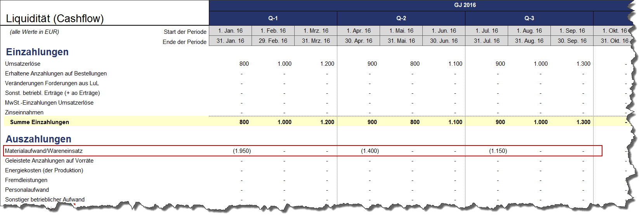
Task: Click the Materialaufwand value (1.400) in April
Action: pyautogui.click(x=370, y=151)
